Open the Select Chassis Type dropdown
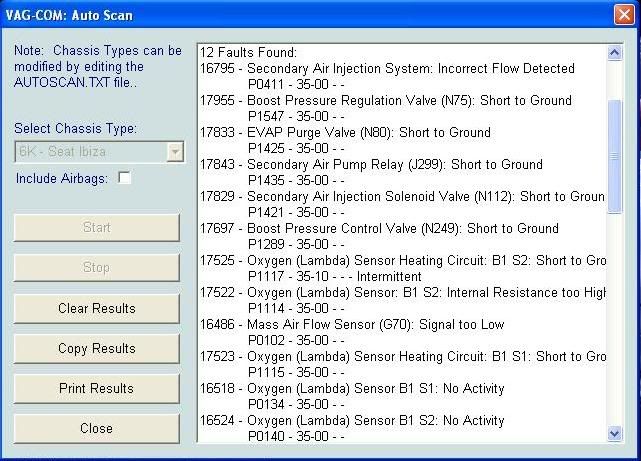Image resolution: width=641 pixels, height=461 pixels. [175, 152]
